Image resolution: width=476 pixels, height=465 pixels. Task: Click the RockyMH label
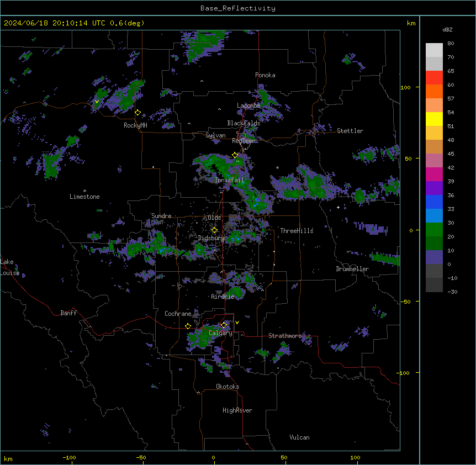tap(135, 125)
